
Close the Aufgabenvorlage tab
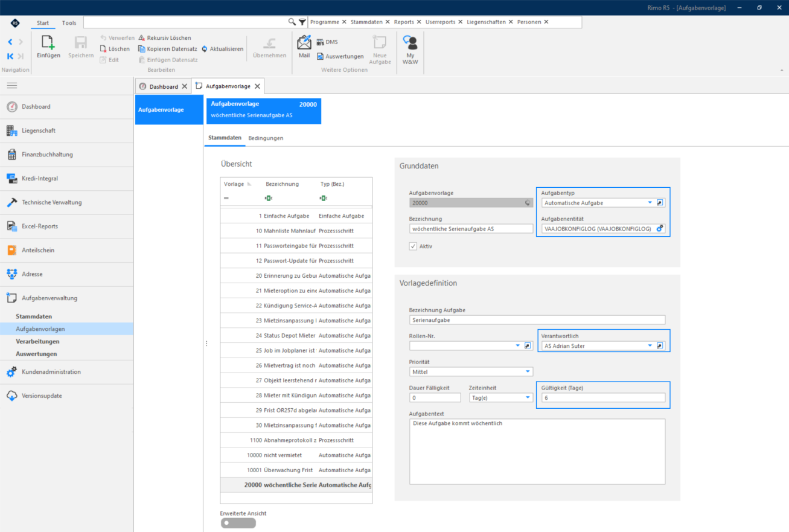[257, 86]
